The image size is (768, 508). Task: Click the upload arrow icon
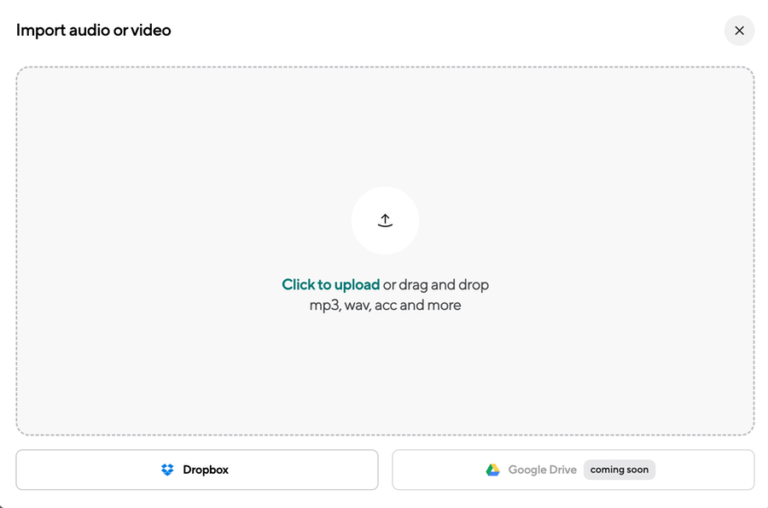click(x=385, y=221)
